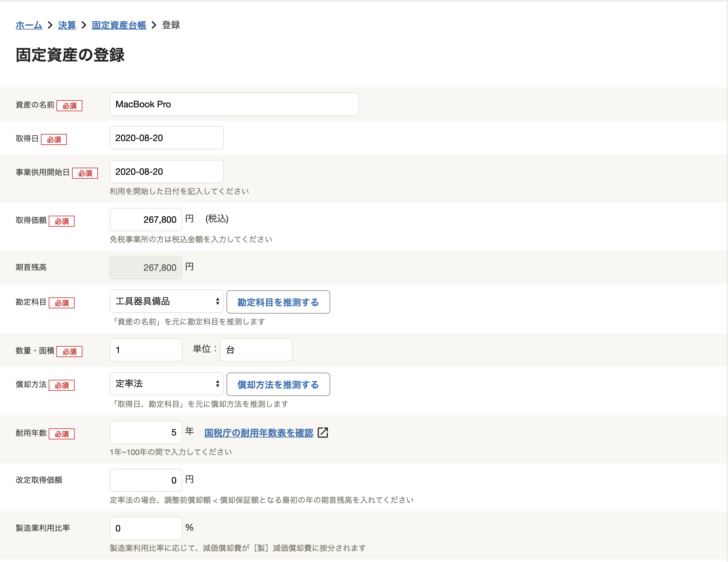Viewport: 728px width, 562px height.
Task: Click the 必須 badge next to 償却方法
Action: pos(62,386)
